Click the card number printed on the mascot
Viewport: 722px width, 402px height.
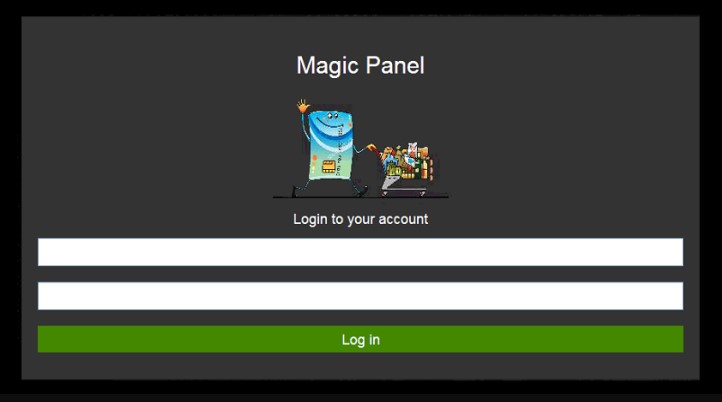[338, 150]
